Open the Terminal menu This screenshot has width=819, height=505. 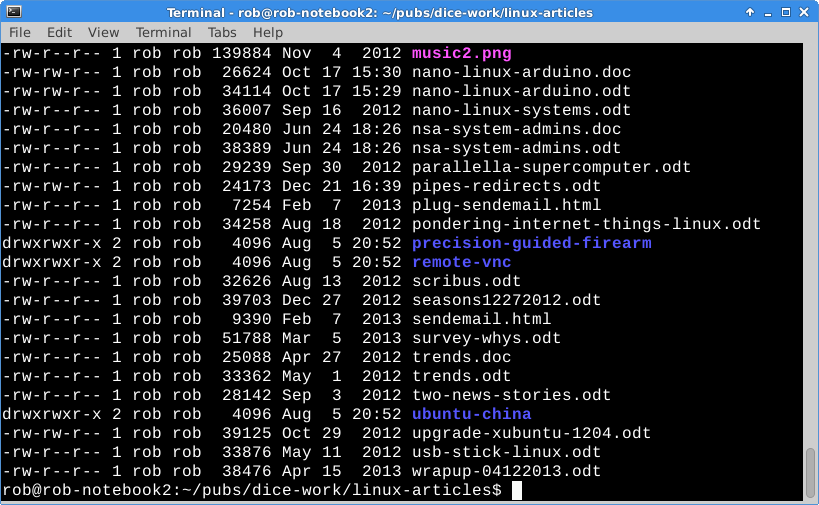(163, 32)
